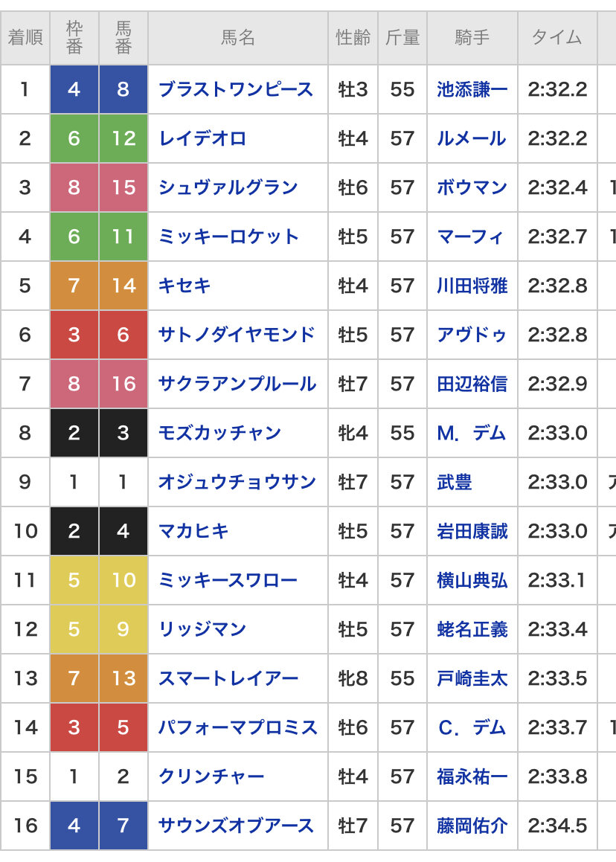Click the タイム column header

coord(557,38)
